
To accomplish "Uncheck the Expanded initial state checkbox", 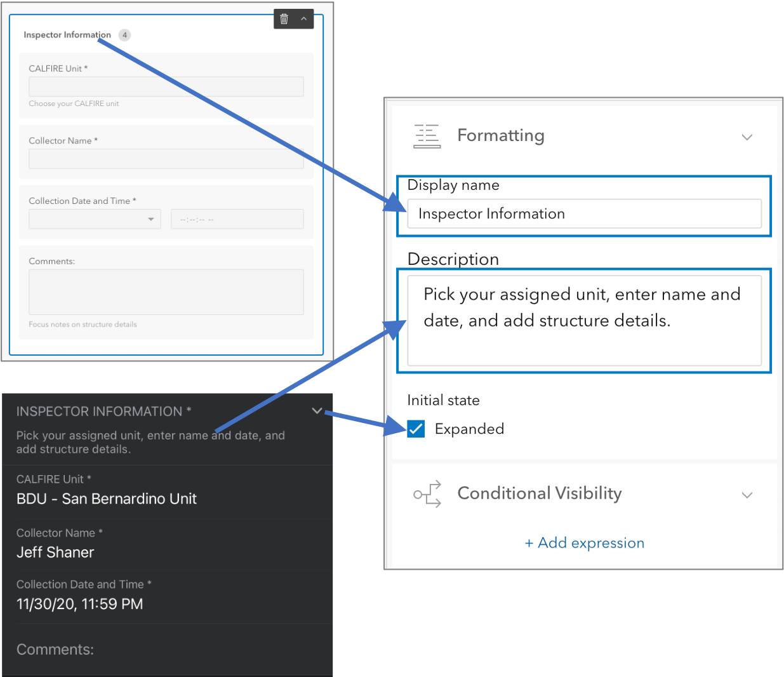I will [416, 429].
